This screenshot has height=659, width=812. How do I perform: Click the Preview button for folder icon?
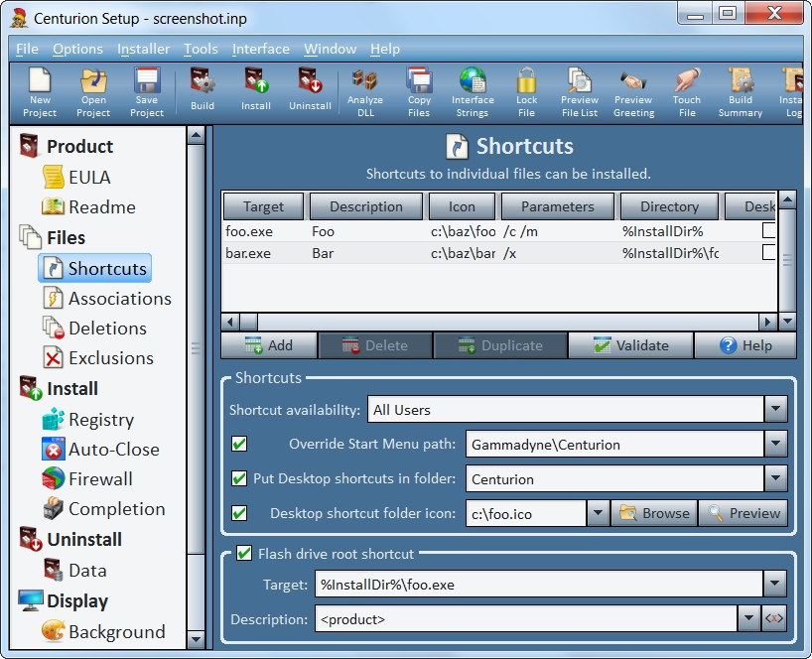(x=744, y=513)
